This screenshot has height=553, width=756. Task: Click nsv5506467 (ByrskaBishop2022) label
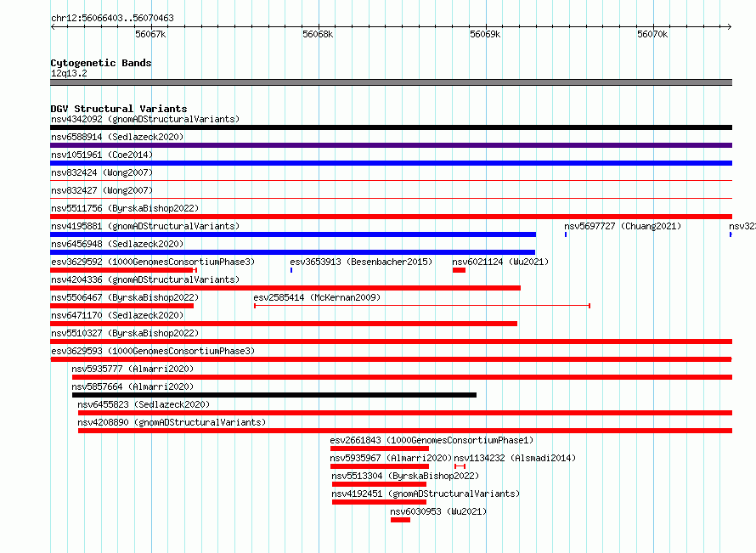pyautogui.click(x=125, y=297)
